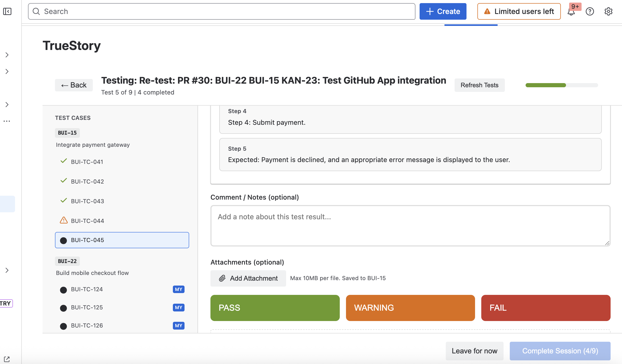Go Back to the previous page
Viewport: 622px width, 364px height.
click(x=74, y=85)
